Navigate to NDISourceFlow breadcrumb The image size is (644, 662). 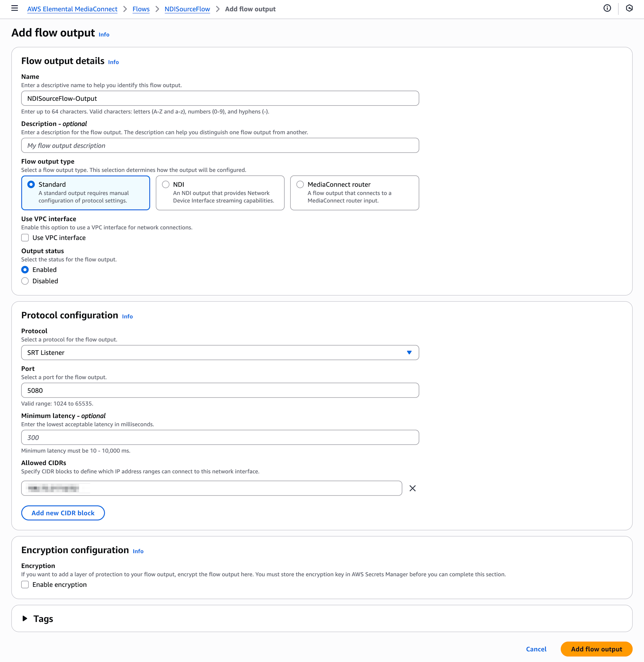coord(187,9)
